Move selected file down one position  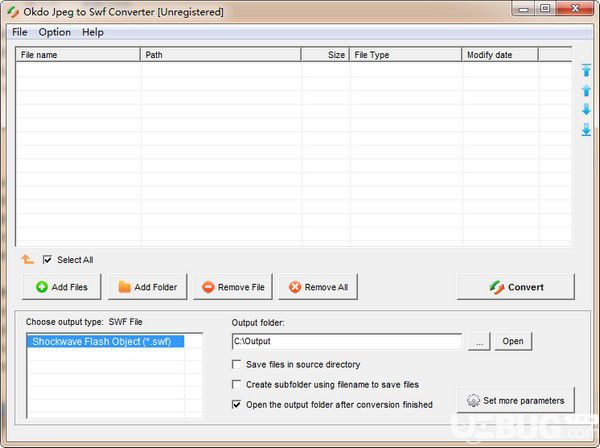586,109
